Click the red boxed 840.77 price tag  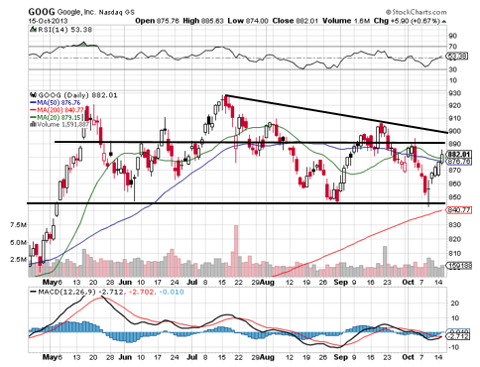coord(459,210)
